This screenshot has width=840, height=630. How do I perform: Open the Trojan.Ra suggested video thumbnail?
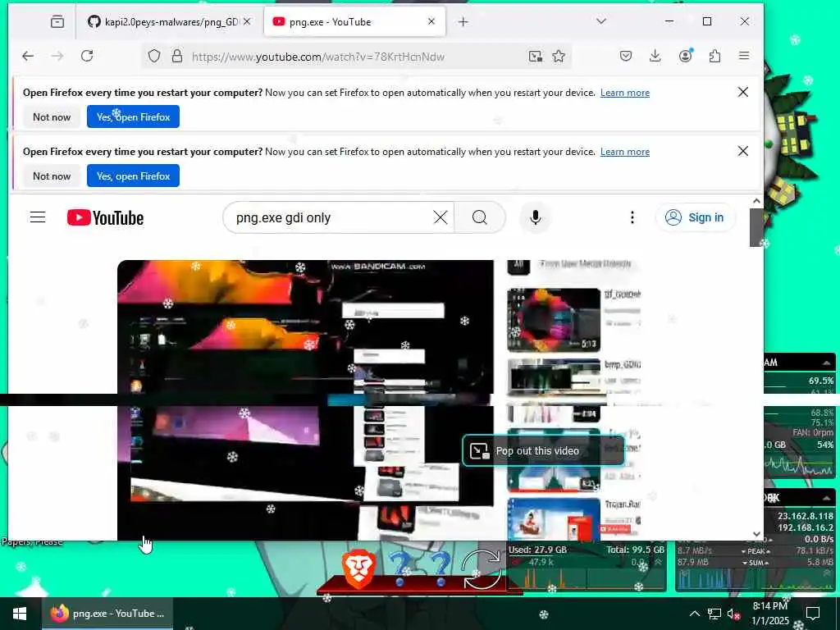[x=554, y=518]
